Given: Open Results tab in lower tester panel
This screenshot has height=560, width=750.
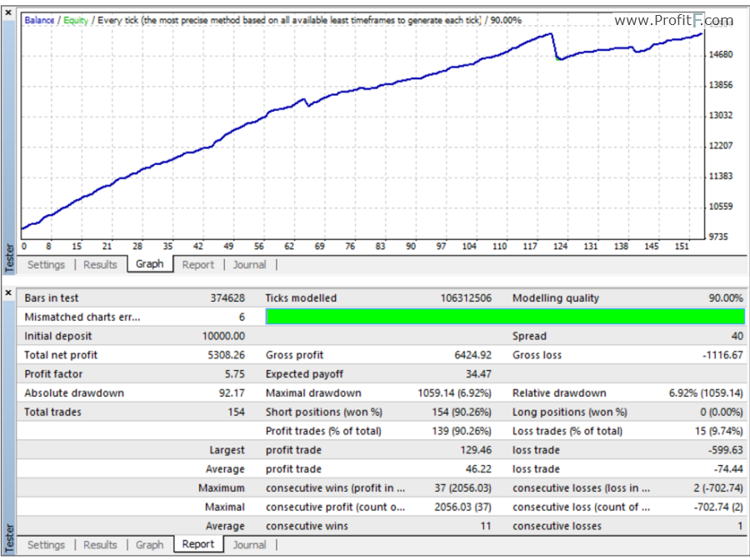Looking at the screenshot, I should (100, 545).
